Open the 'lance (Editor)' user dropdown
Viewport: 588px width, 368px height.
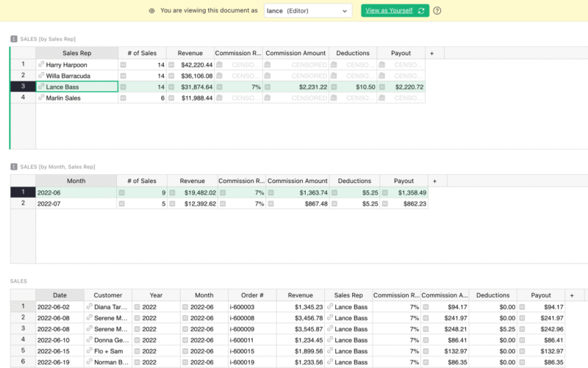[308, 11]
